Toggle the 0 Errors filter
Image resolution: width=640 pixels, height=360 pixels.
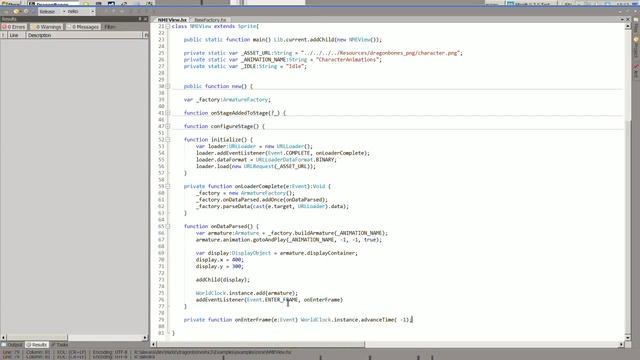pos(14,27)
